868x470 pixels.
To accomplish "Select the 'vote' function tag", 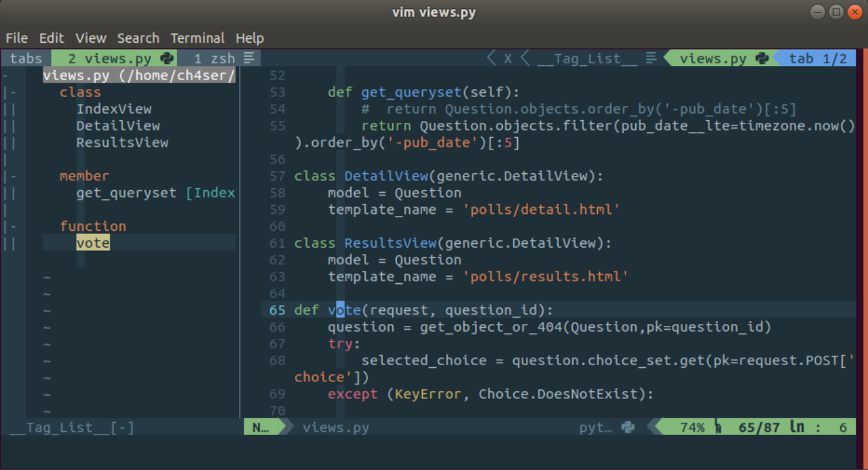I will click(x=93, y=243).
